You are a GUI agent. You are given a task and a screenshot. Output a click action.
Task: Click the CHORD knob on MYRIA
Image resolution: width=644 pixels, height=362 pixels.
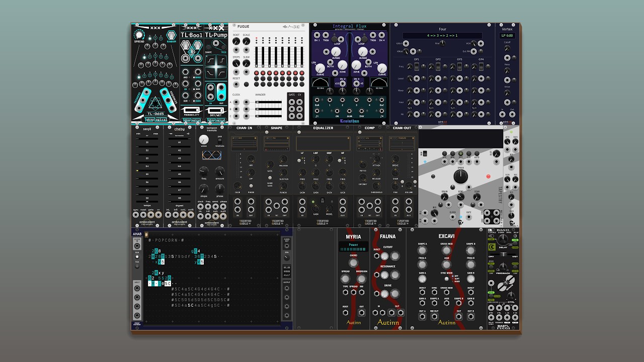tap(353, 262)
